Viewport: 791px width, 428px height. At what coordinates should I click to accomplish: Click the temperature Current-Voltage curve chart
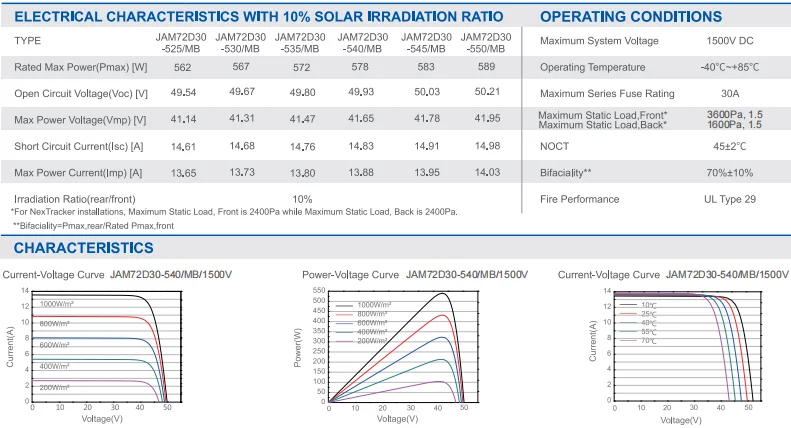coord(688,346)
